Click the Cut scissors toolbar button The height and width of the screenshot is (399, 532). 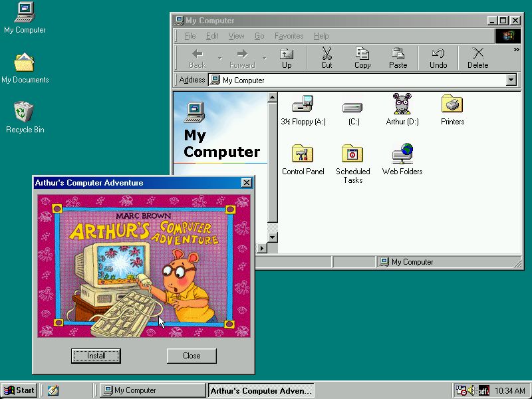point(327,59)
